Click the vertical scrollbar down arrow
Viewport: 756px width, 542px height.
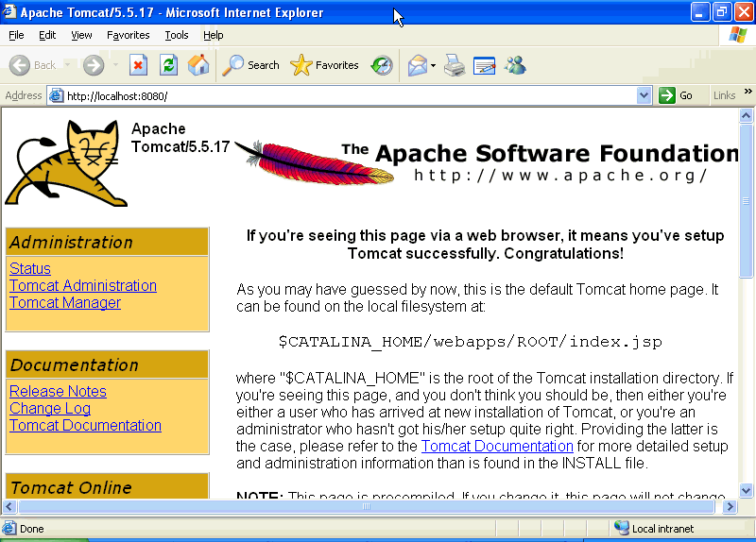[746, 490]
